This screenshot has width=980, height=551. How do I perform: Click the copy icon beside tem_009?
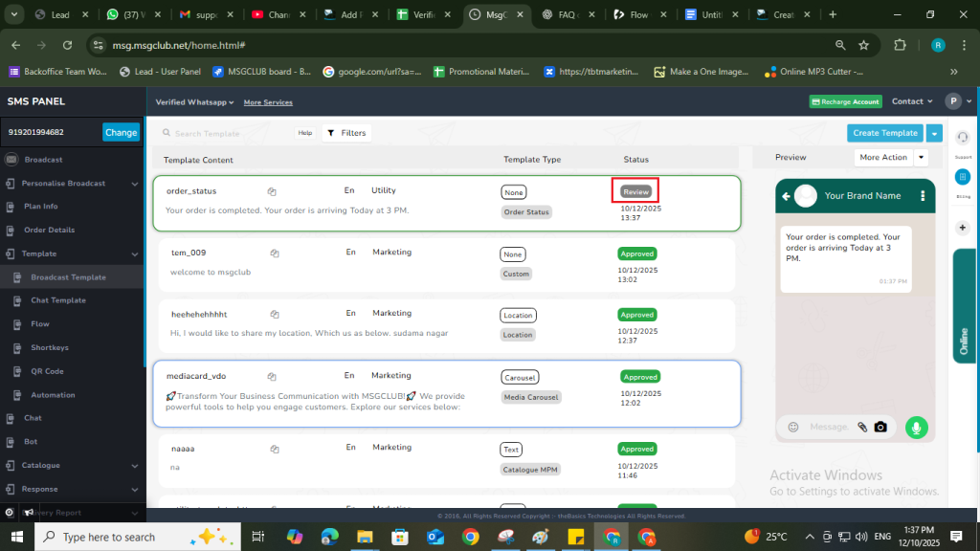(x=275, y=253)
